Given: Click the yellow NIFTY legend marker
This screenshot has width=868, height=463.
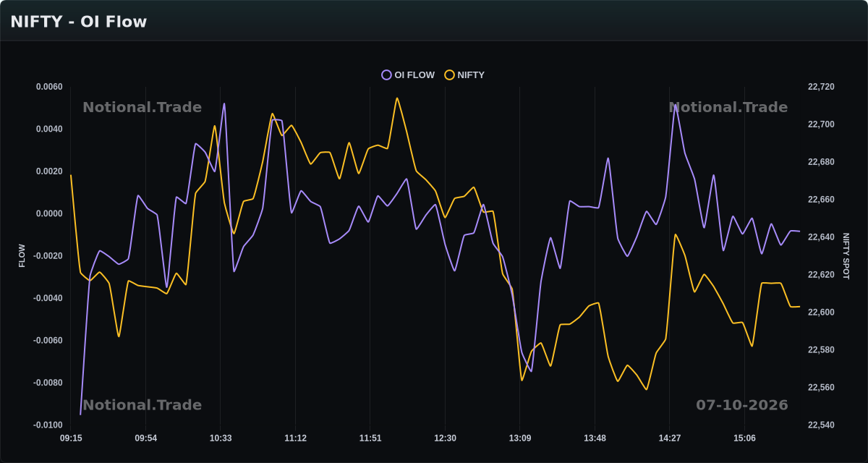Looking at the screenshot, I should 449,75.
